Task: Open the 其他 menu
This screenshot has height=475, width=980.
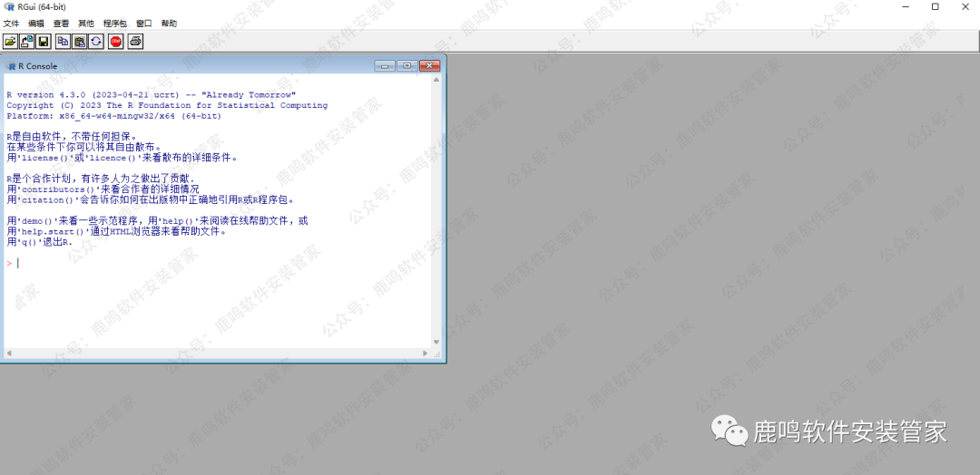Action: 86,24
